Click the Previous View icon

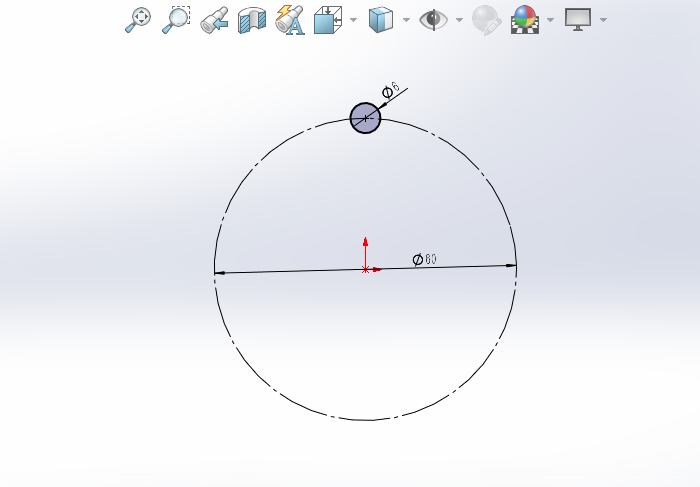pos(214,20)
